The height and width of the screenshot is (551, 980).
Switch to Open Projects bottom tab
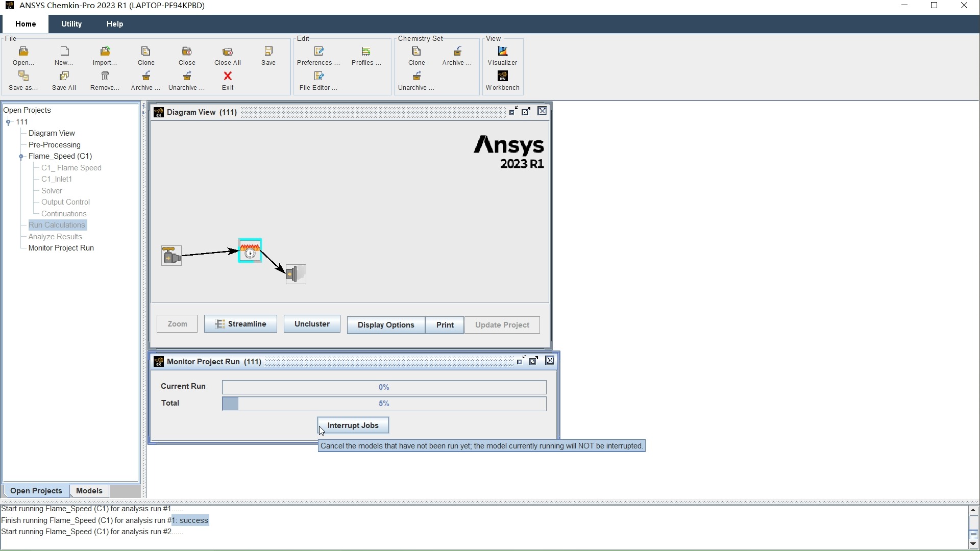tap(36, 491)
